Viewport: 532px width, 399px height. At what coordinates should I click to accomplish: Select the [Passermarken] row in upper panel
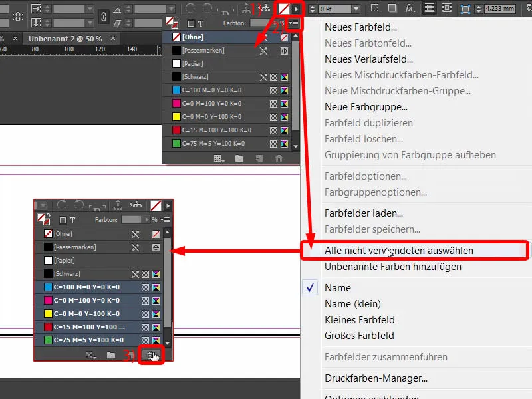point(227,51)
